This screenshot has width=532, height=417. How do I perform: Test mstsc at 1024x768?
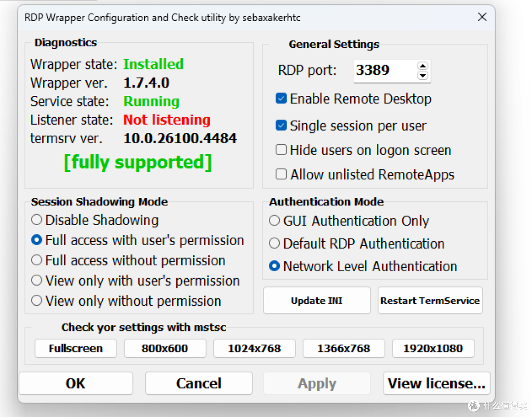coord(255,348)
